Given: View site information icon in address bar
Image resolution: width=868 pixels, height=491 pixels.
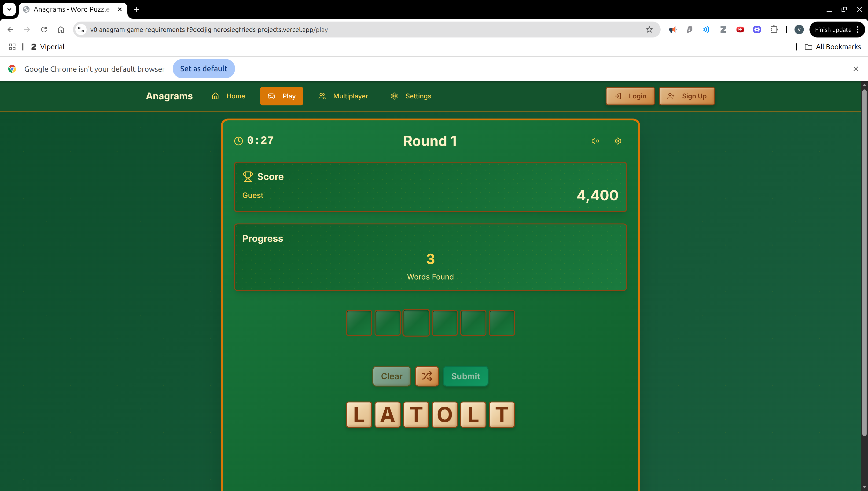Looking at the screenshot, I should (x=81, y=30).
